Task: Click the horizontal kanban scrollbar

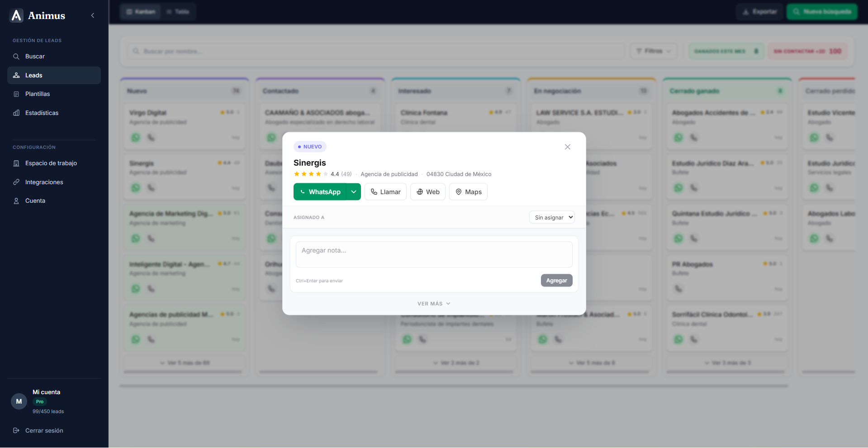Action: (454, 386)
